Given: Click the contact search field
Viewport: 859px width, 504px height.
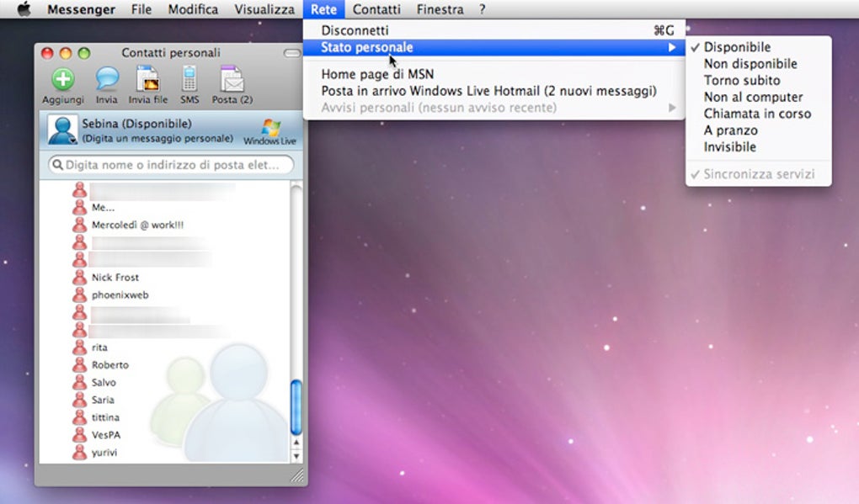Looking at the screenshot, I should click(171, 165).
